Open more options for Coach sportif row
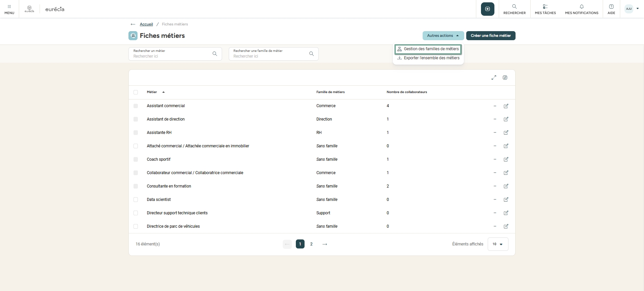 pyautogui.click(x=495, y=159)
